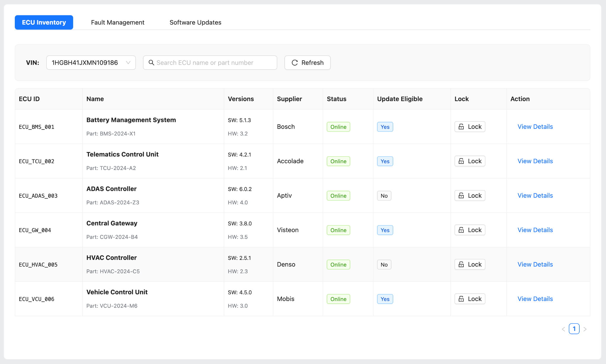Click padlock icon in HVAC Controller row

coord(461,265)
